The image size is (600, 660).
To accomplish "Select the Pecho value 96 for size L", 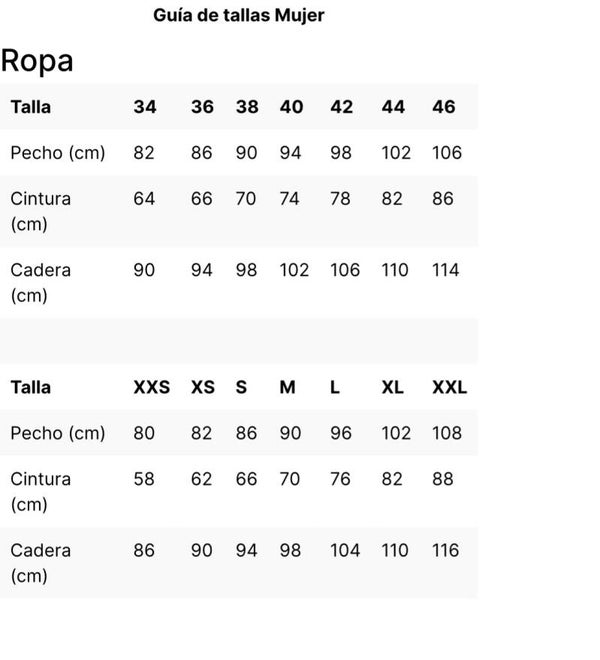I will [341, 433].
